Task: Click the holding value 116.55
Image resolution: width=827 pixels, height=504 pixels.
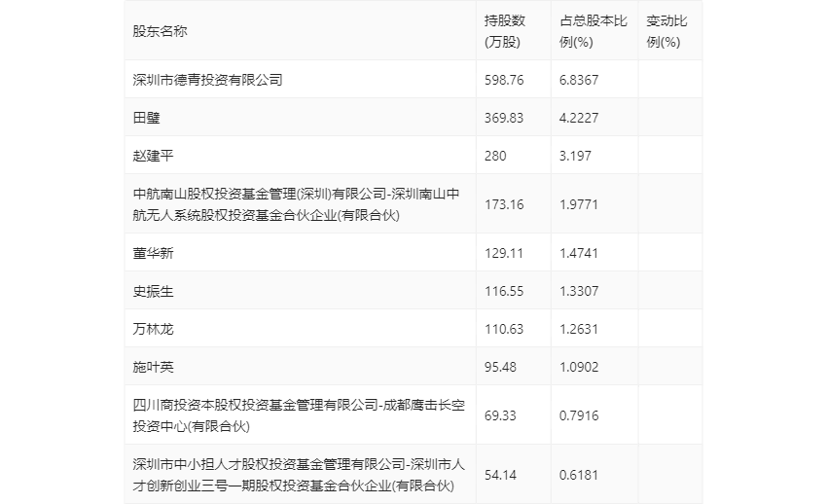Action: coord(504,291)
